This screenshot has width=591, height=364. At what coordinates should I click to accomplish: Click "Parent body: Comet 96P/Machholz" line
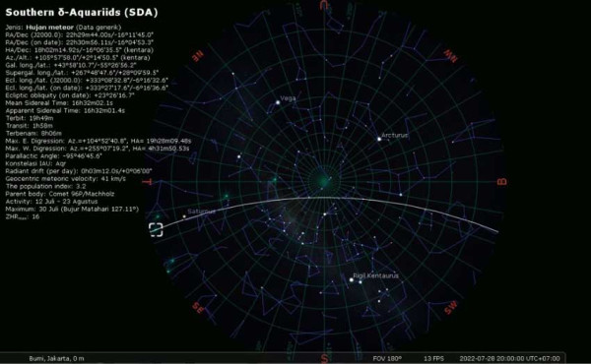pos(60,194)
